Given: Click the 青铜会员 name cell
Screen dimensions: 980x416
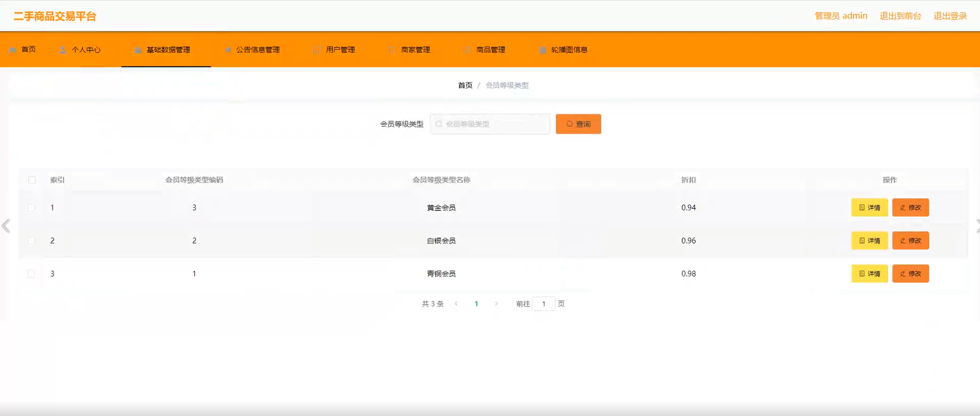Looking at the screenshot, I should 441,274.
